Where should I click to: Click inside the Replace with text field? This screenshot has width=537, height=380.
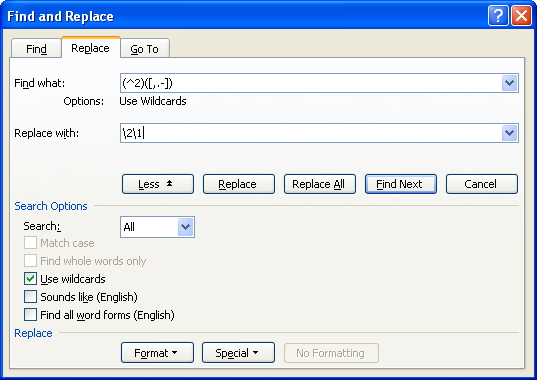click(311, 133)
